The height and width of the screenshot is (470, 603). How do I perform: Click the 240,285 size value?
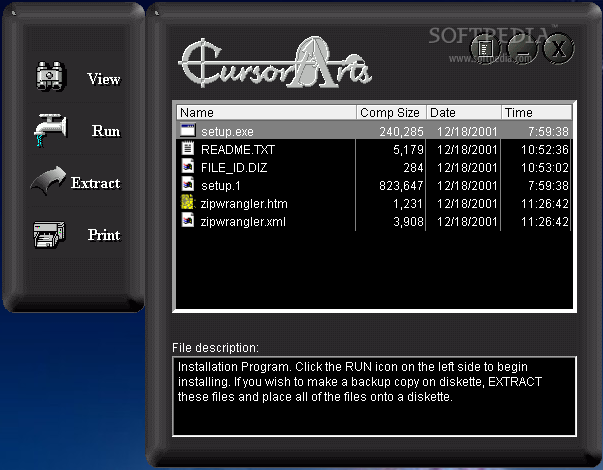(401, 132)
